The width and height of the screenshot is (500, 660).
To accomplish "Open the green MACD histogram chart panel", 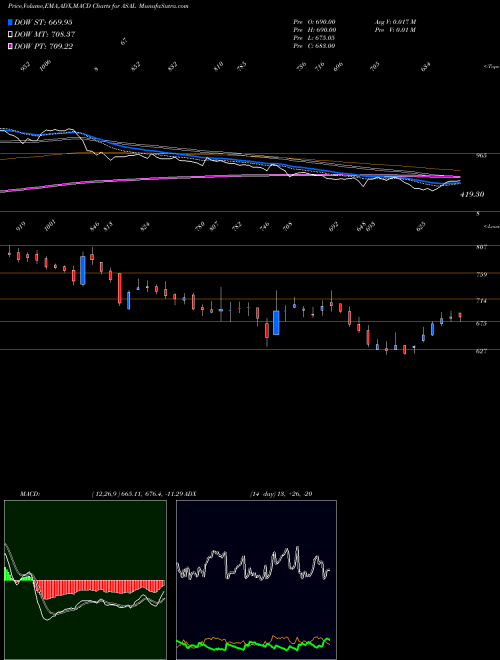I will pos(85,580).
